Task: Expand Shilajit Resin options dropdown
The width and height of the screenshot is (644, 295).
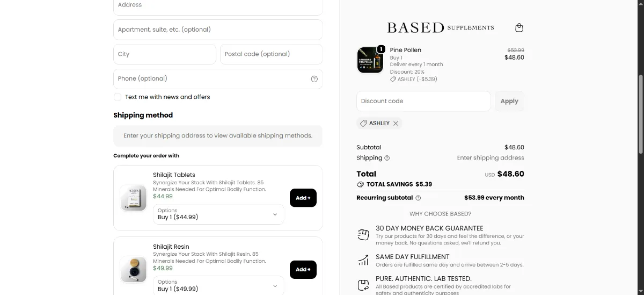Action: [x=218, y=285]
